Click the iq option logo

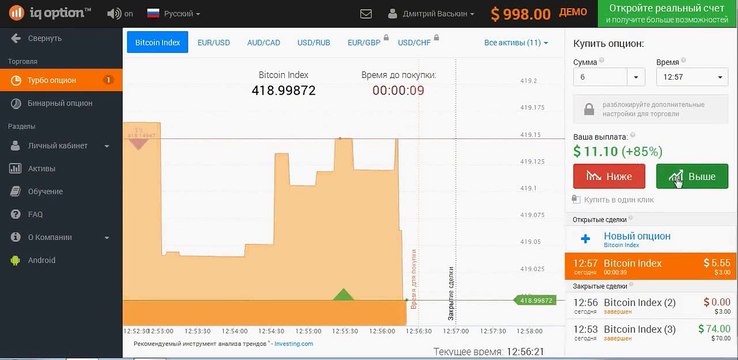click(49, 13)
